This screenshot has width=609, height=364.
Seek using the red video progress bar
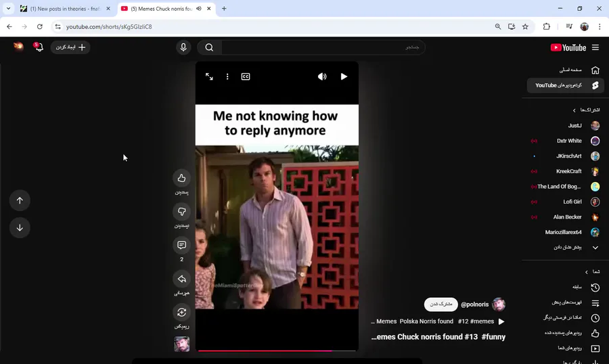tap(277, 350)
